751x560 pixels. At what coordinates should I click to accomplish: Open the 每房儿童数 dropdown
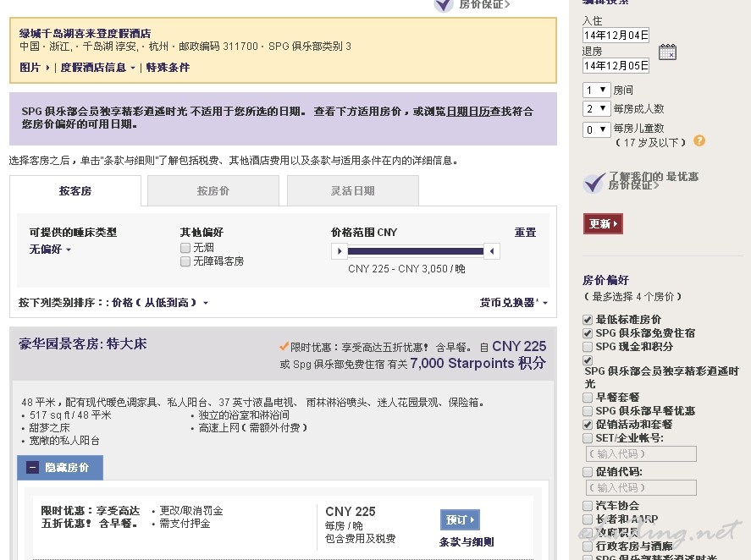point(596,129)
